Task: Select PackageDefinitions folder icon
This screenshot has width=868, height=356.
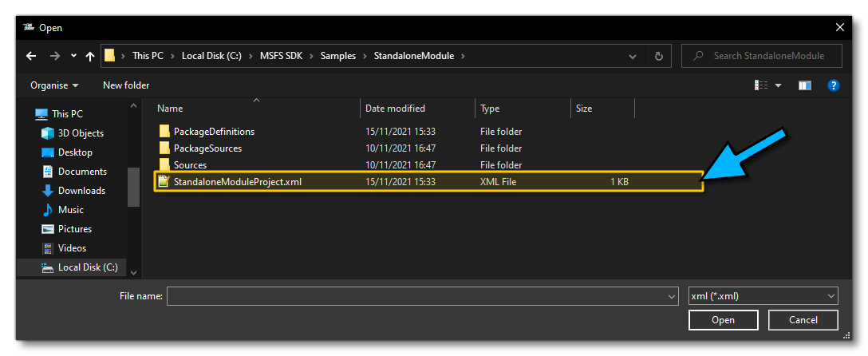Action: (x=164, y=131)
